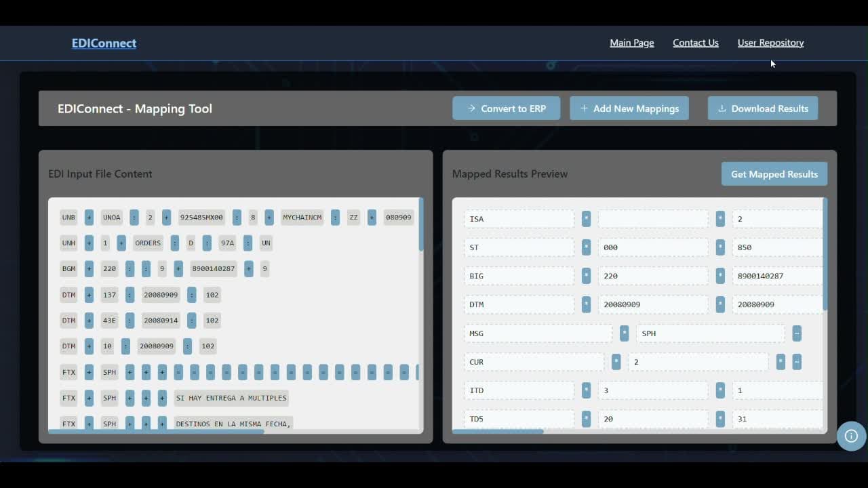
Task: Click the plus separator right after BGM
Action: click(x=89, y=269)
